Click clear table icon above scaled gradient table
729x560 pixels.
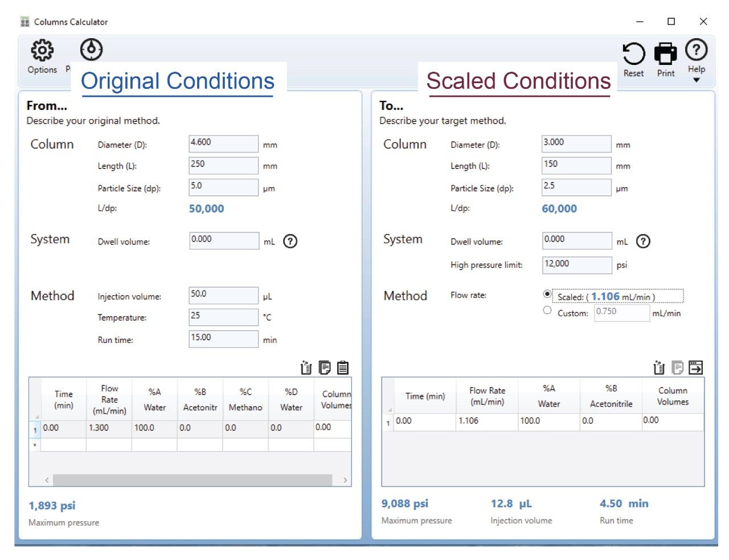(x=659, y=367)
